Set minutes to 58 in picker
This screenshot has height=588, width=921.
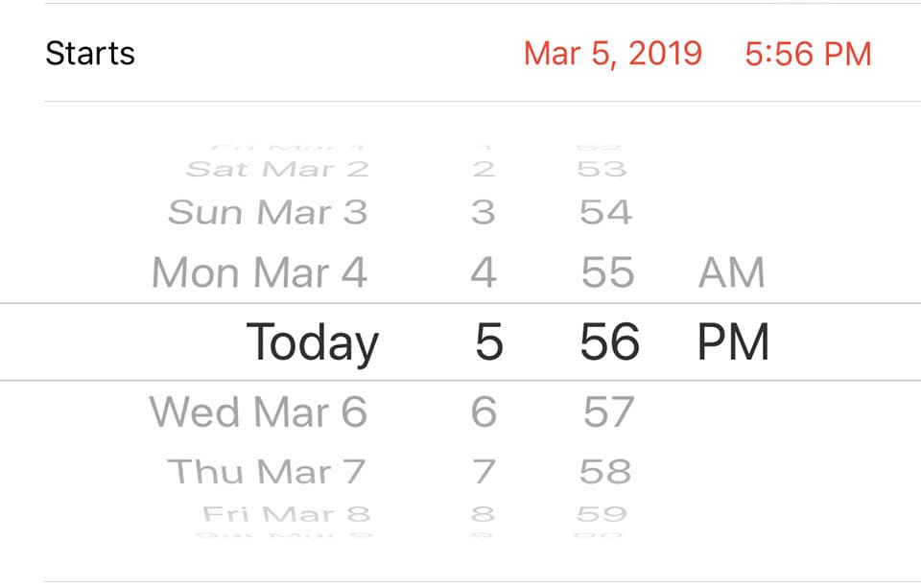[x=605, y=472]
